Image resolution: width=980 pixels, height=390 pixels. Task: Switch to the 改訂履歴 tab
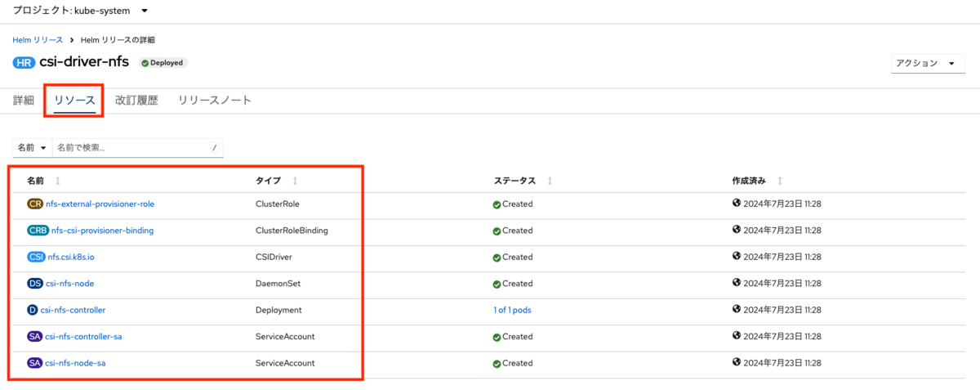pos(136,101)
